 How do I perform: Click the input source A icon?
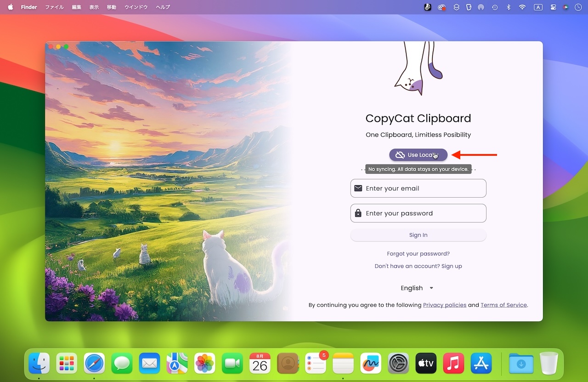click(x=538, y=7)
